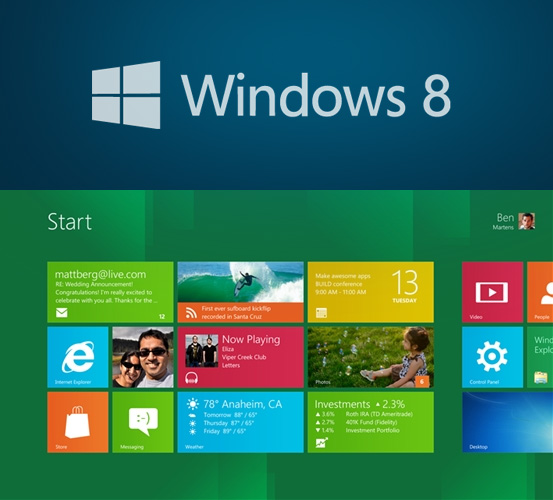Click the 'Thursday 87° / 65°' forecast

click(230, 423)
